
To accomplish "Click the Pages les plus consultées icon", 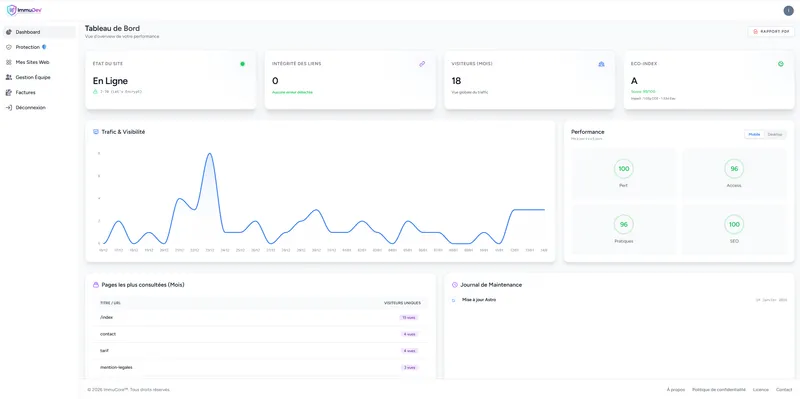I will click(x=96, y=285).
